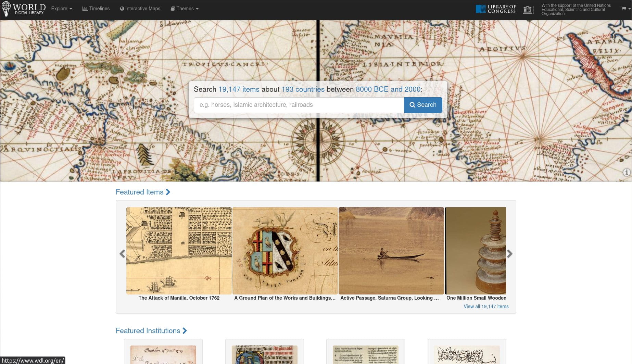Click 'View all 19,147 items' link
This screenshot has width=632, height=364.
tap(486, 306)
